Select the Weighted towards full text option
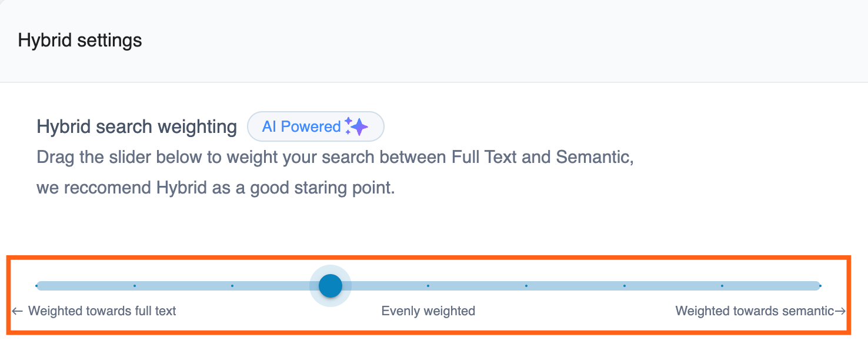This screenshot has height=347, width=868. pos(103,311)
